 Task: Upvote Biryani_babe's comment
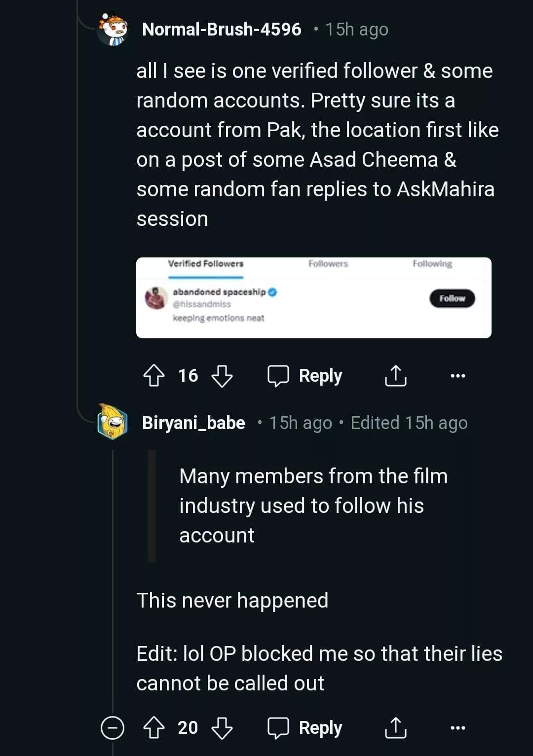[153, 728]
